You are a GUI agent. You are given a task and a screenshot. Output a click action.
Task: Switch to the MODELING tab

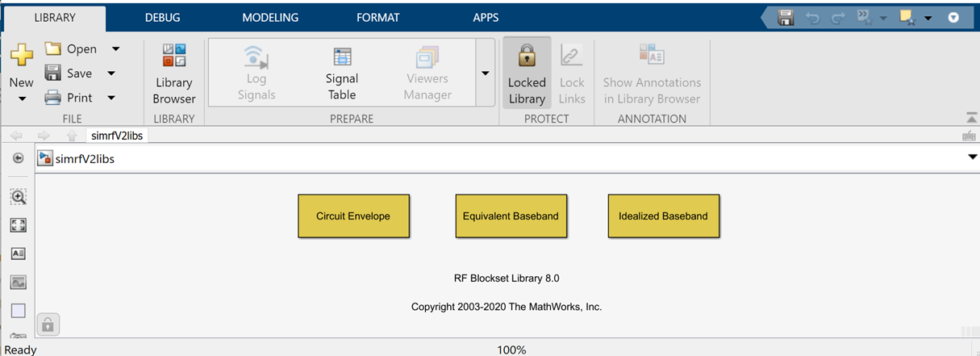(270, 17)
